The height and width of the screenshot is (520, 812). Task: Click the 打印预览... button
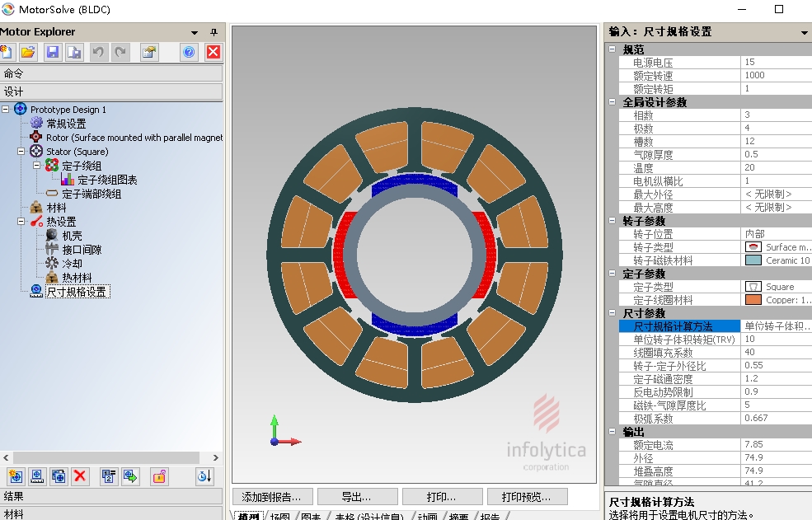527,497
